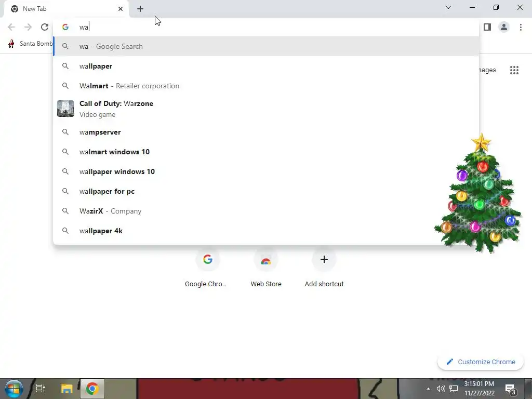Open the Windows Start button
The width and height of the screenshot is (532, 399).
pos(14,389)
